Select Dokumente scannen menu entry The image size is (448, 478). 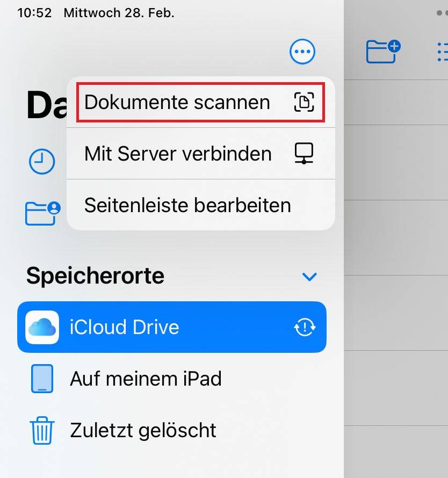[x=201, y=102]
